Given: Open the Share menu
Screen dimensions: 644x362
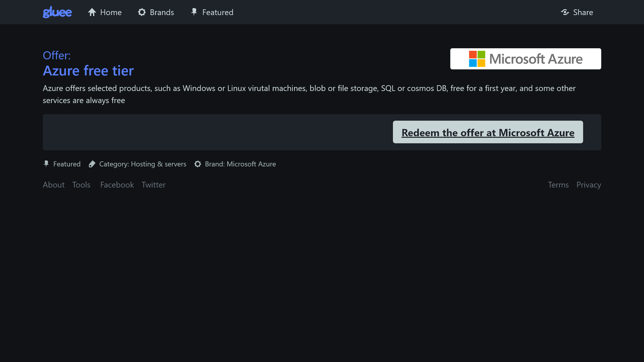Looking at the screenshot, I should click(x=577, y=12).
